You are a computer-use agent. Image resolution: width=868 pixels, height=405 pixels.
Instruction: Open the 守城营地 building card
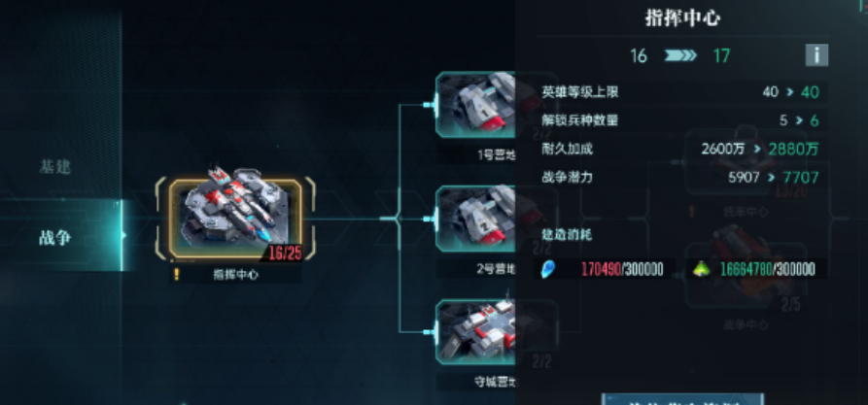pyautogui.click(x=475, y=332)
